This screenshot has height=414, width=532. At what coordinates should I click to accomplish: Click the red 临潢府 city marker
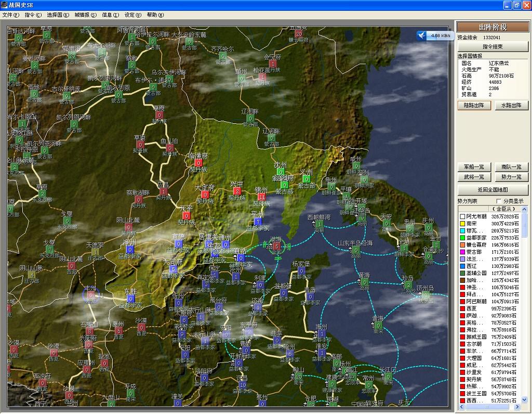pos(198,162)
